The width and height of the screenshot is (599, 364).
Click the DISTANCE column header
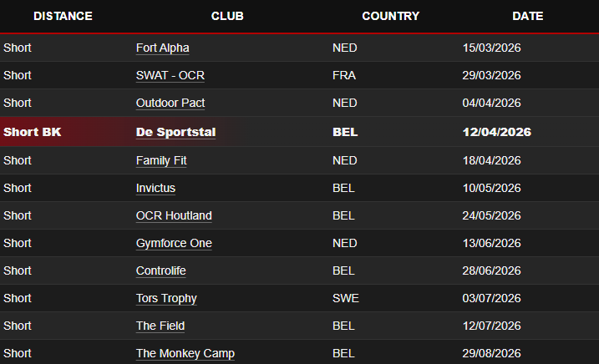[x=63, y=16]
